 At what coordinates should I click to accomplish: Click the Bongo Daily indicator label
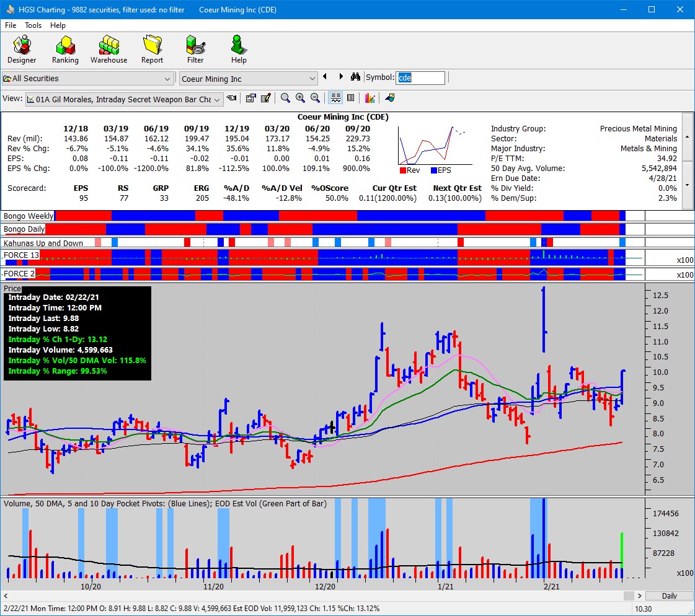click(x=24, y=229)
